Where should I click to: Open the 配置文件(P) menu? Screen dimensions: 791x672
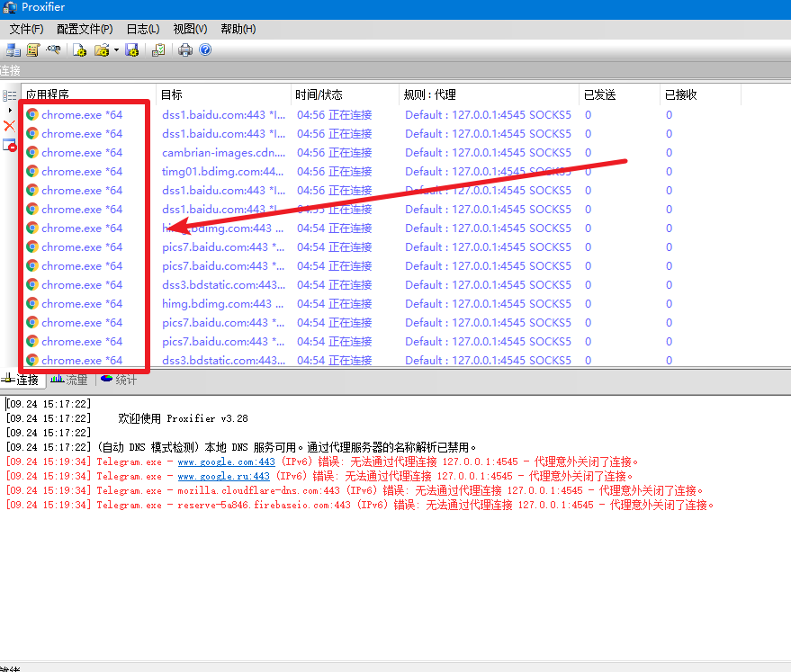pyautogui.click(x=85, y=30)
